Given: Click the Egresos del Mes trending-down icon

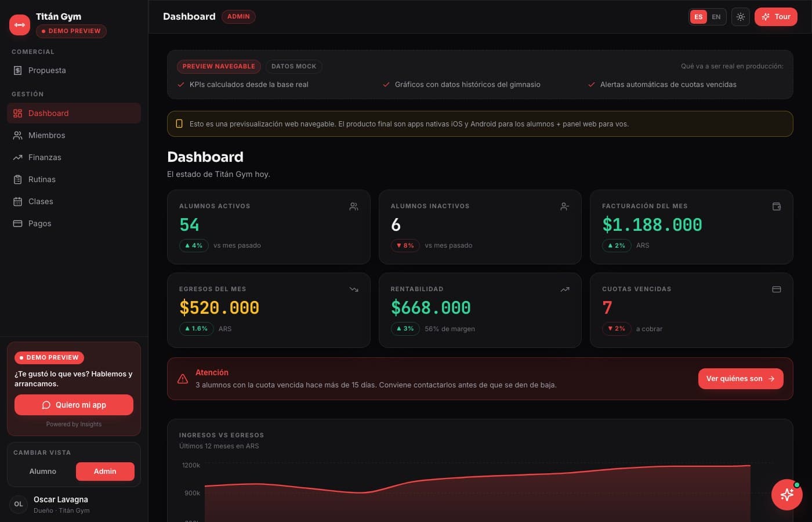Looking at the screenshot, I should click(354, 289).
